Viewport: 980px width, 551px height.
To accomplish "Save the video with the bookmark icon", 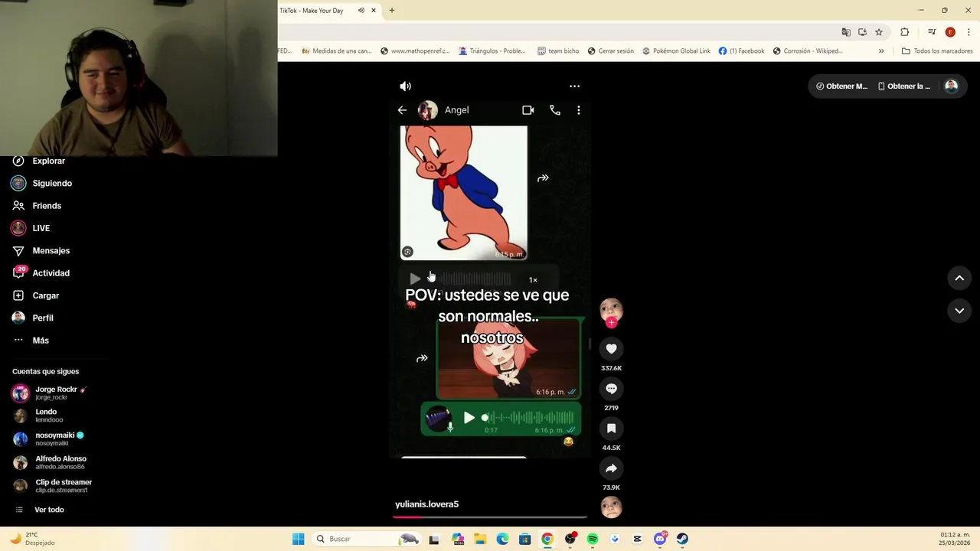I will click(x=611, y=429).
